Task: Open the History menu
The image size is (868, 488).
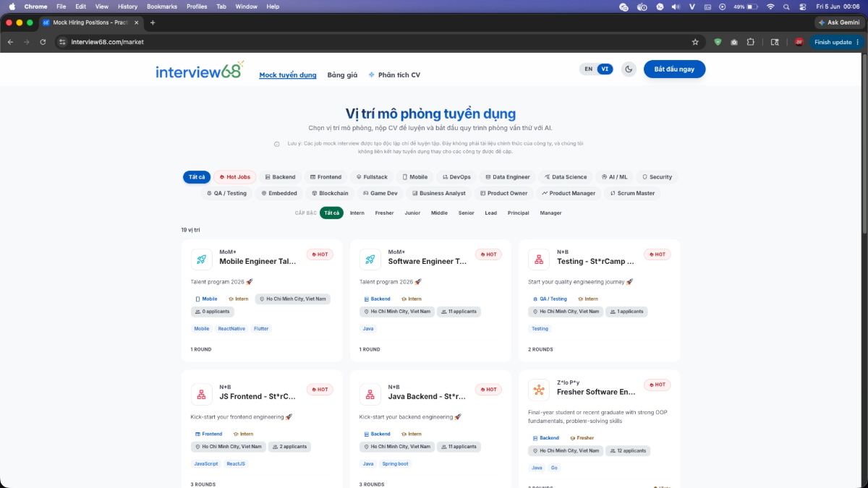Action: tap(127, 6)
